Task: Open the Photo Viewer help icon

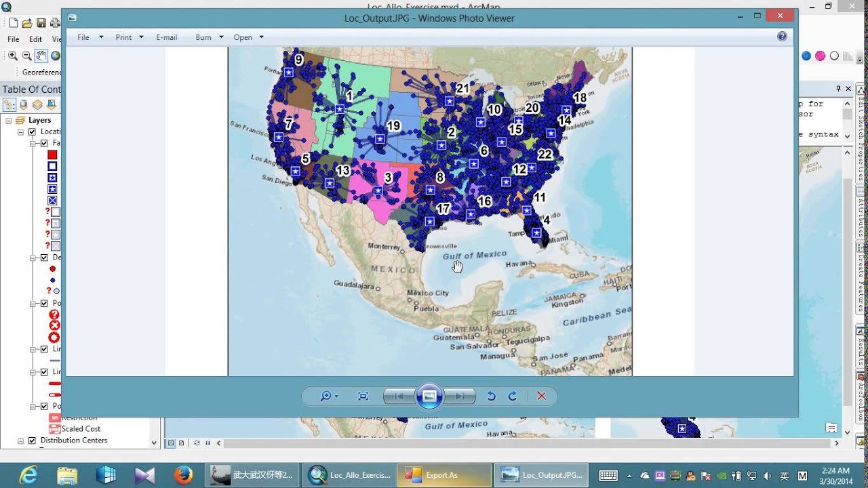Action: 782,37
